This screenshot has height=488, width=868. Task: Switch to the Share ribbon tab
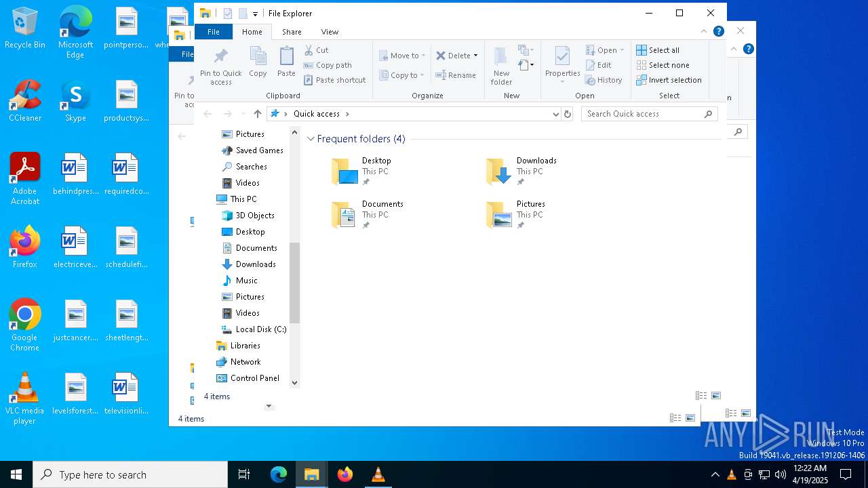pos(292,32)
